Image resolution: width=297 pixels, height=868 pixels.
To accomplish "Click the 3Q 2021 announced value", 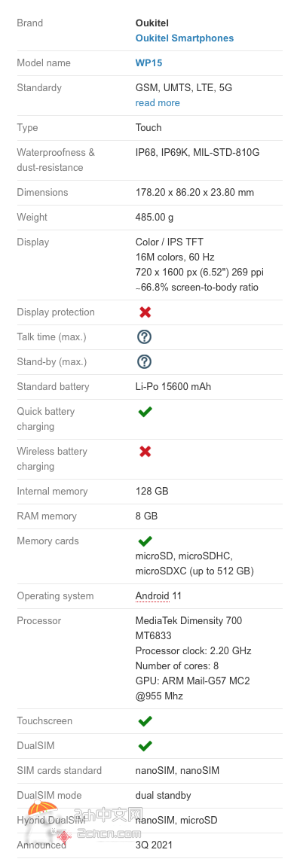I will tap(154, 845).
